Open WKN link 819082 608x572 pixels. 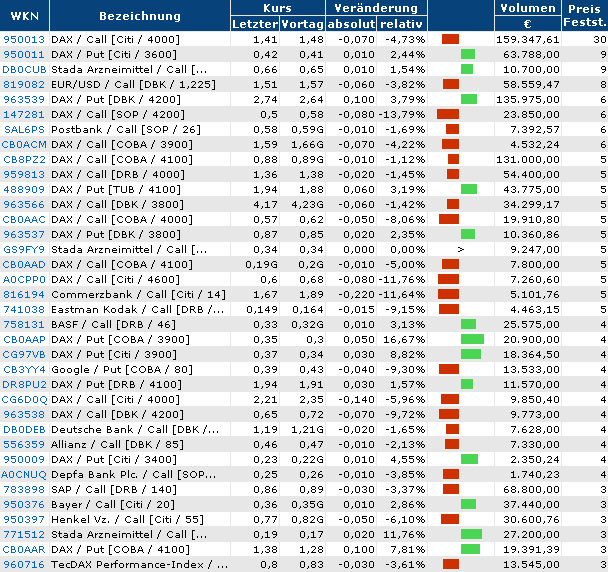[24, 85]
